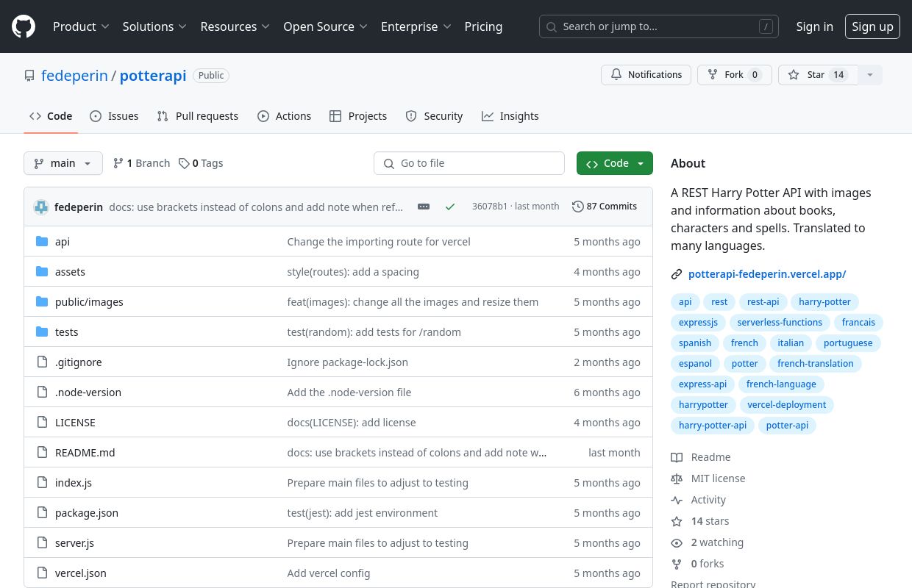The height and width of the screenshot is (588, 912).
Task: Open the .node-version file
Action: (88, 392)
